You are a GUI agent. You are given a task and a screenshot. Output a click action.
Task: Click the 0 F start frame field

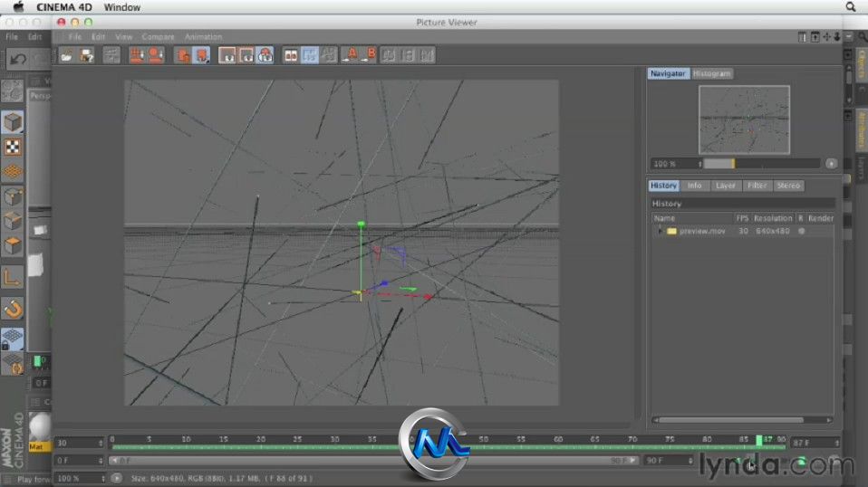[x=79, y=460]
